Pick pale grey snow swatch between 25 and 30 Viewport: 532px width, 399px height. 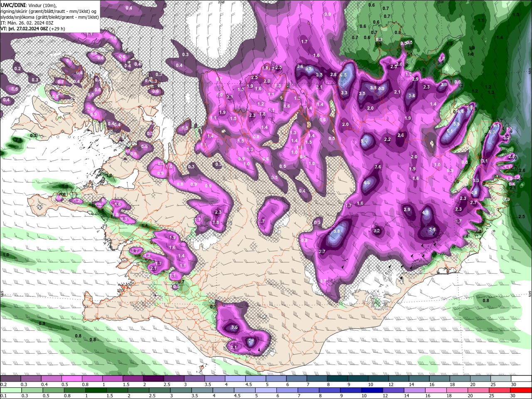click(x=500, y=379)
